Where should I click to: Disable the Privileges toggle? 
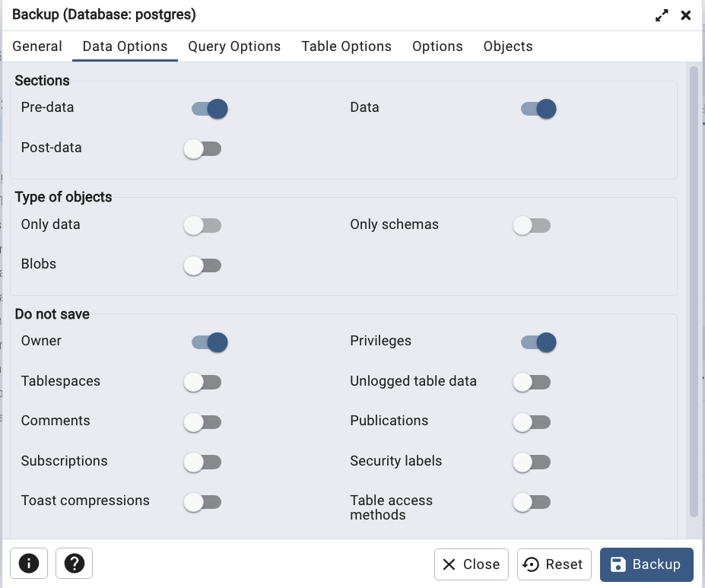pos(538,342)
